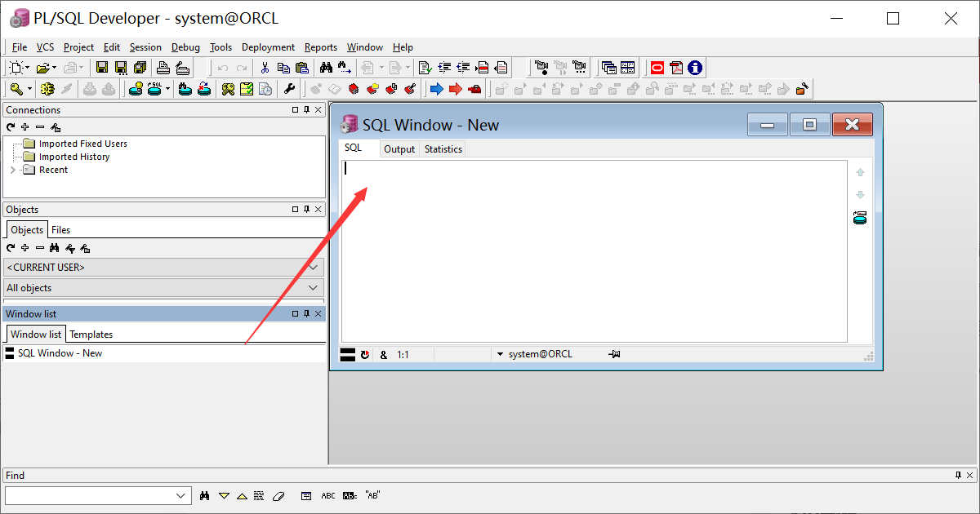The height and width of the screenshot is (514, 980).
Task: Open the <CURRENT USER> dropdown
Action: tap(314, 267)
